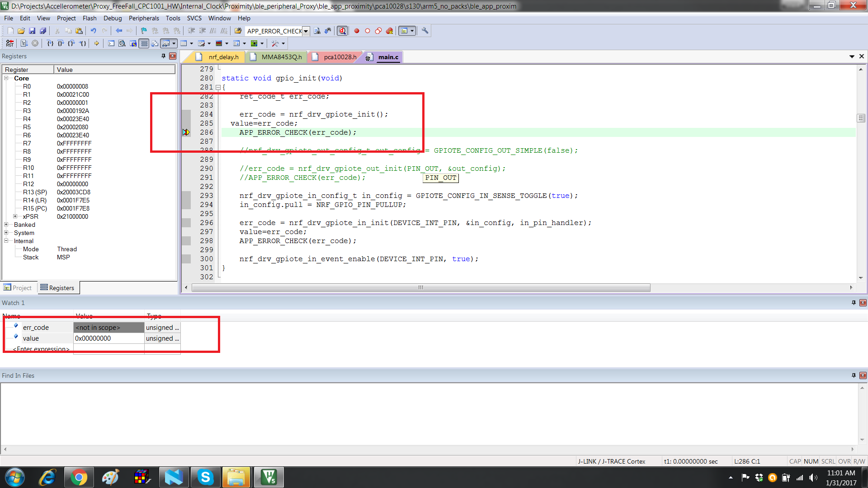The width and height of the screenshot is (868, 488).
Task: Toggle Start/Stop Debug Session
Action: (x=342, y=31)
